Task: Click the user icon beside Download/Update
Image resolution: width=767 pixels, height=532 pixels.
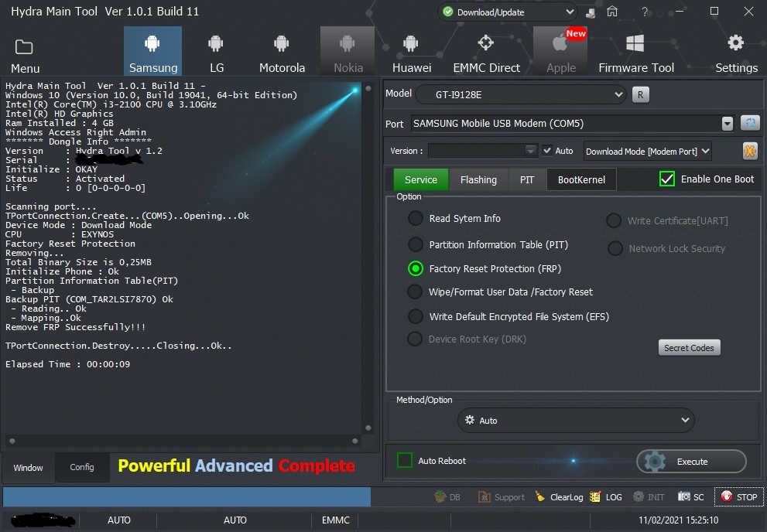Action: coord(591,12)
